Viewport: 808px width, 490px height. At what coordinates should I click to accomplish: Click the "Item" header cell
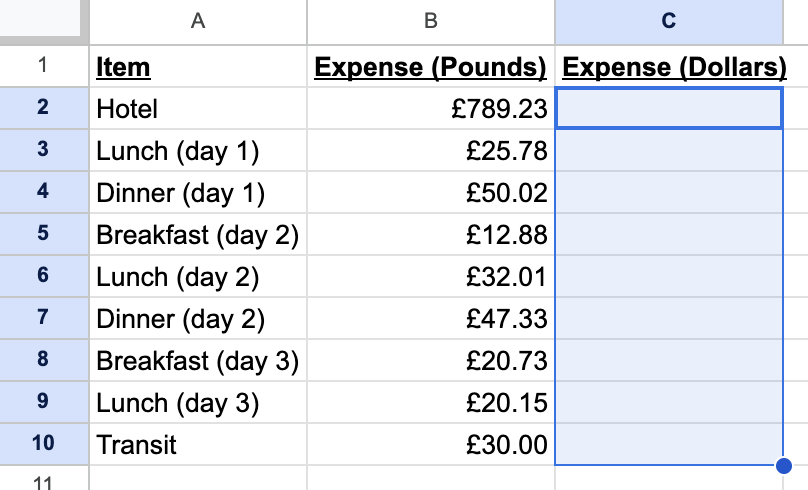coord(198,67)
